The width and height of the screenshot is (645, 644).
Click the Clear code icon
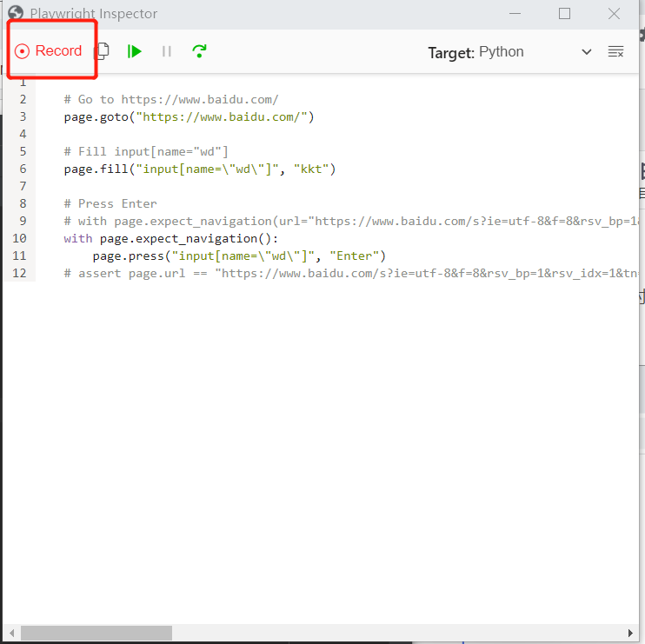click(x=615, y=52)
